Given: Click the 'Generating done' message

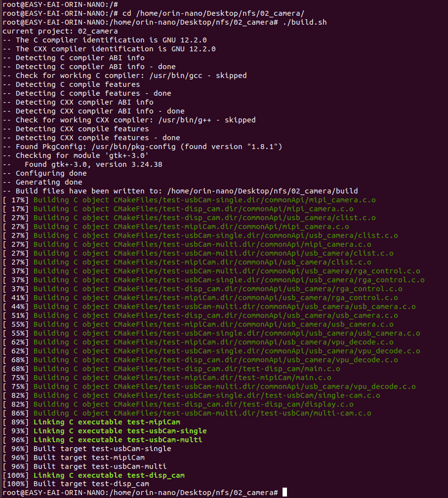Looking at the screenshot, I should click(x=49, y=182).
